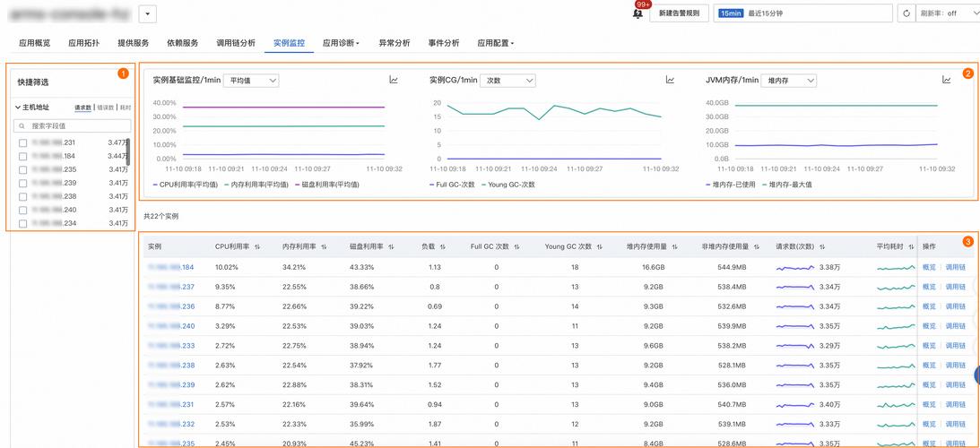Screen dimensions: 980x448
Task: Open the 异常分析 tab
Action: [395, 43]
